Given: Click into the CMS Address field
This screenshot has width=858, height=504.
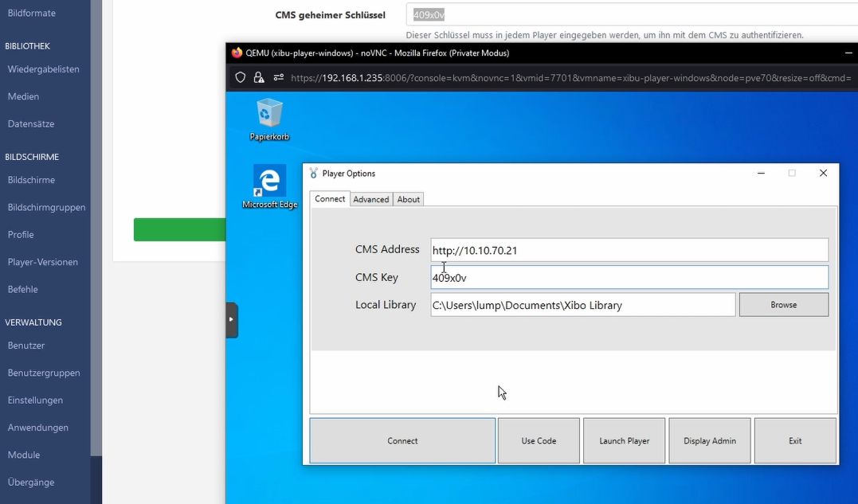Looking at the screenshot, I should (x=629, y=250).
